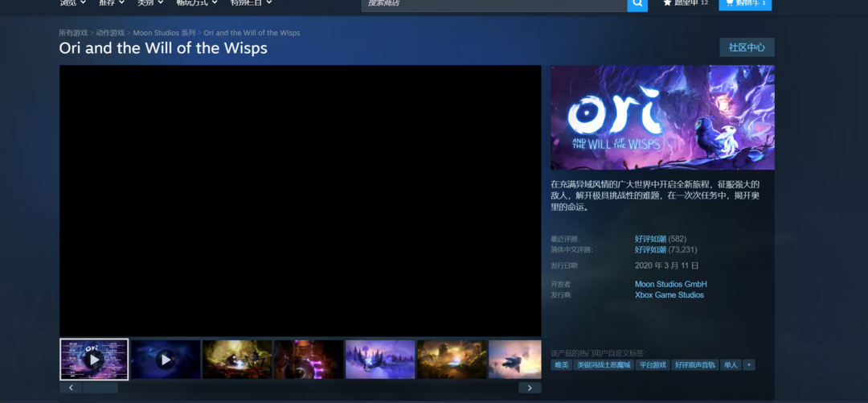Play the second trailer video thumbnail

coord(166,360)
